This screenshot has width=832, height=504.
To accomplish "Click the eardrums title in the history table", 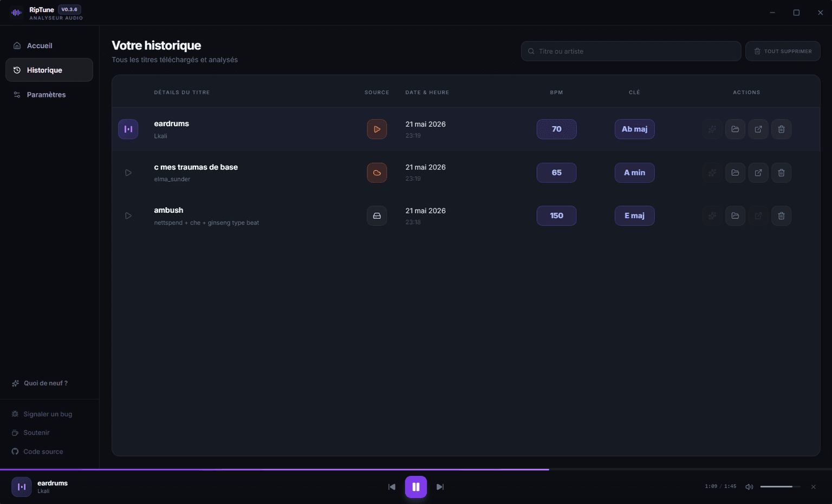I will pos(171,123).
